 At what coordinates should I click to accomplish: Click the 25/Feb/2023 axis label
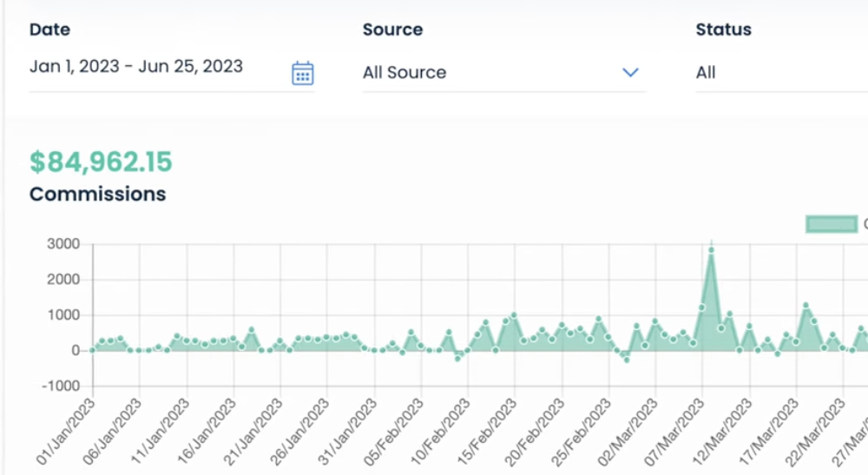pos(582,432)
